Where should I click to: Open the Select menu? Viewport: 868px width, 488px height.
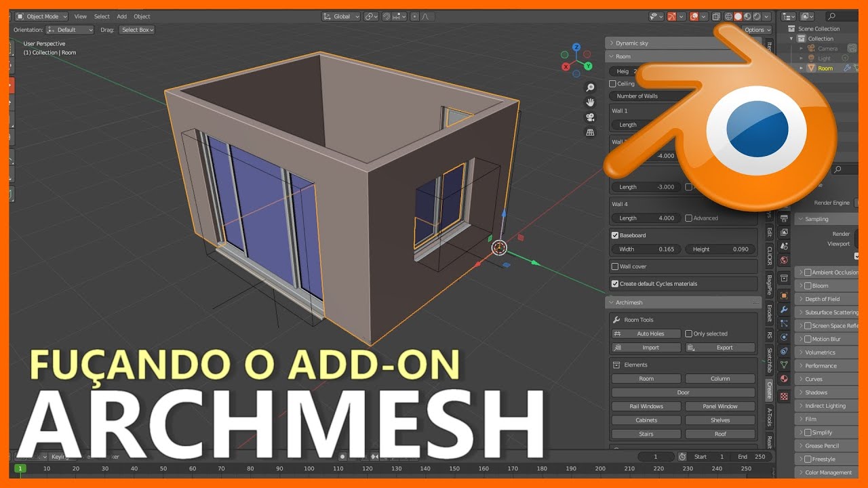[102, 16]
